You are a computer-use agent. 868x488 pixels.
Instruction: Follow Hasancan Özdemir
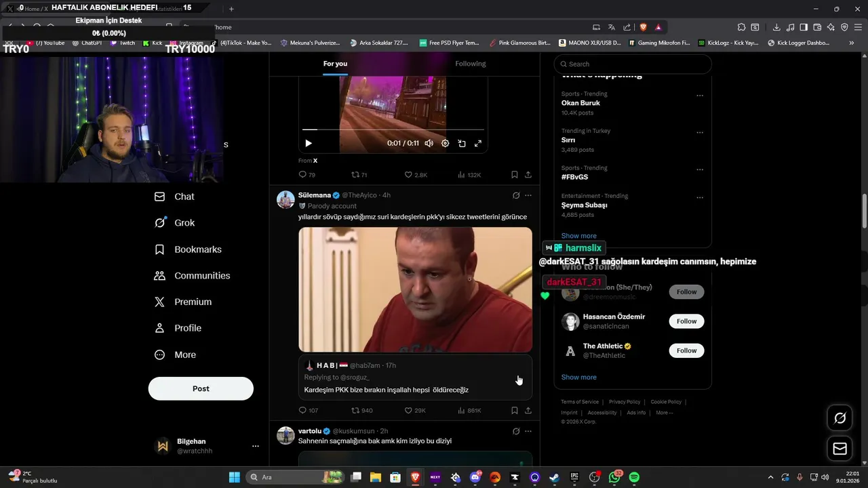(686, 321)
